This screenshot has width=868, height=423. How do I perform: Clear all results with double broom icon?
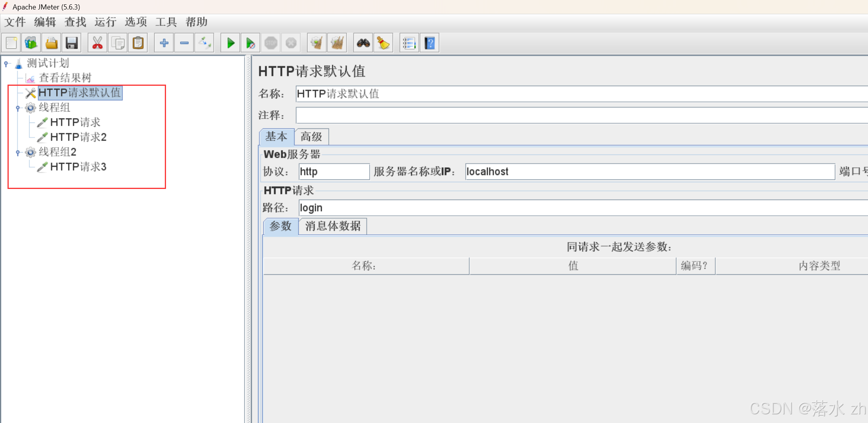[337, 43]
